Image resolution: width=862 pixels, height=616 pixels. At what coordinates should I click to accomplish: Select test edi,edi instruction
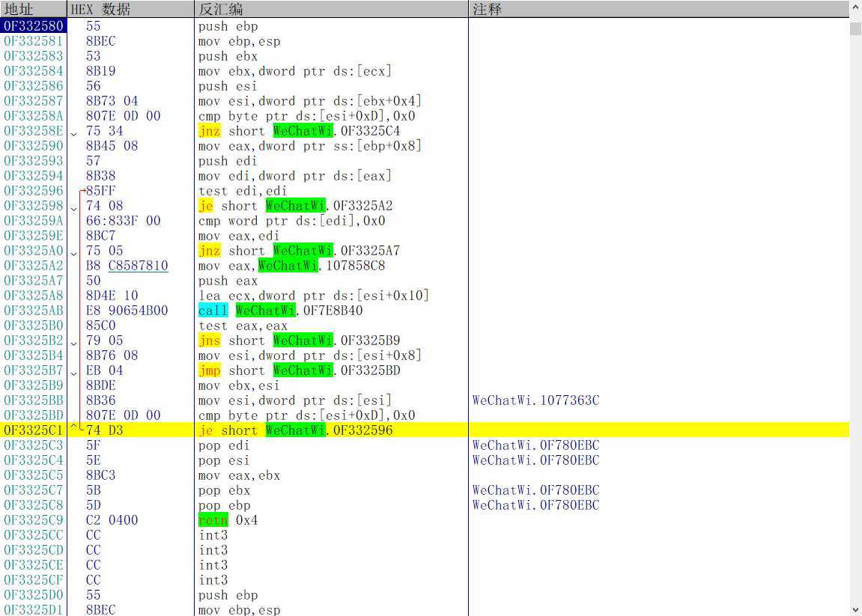[x=243, y=191]
